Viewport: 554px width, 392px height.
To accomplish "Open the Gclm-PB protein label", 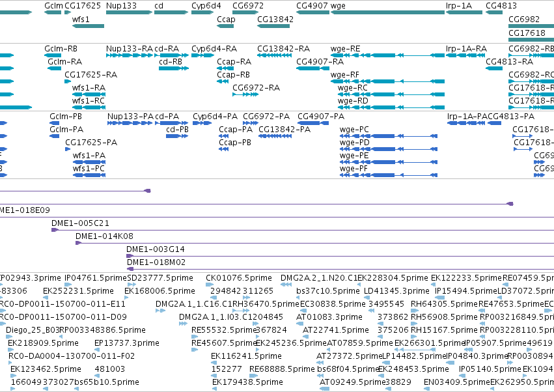I will (x=66, y=117).
